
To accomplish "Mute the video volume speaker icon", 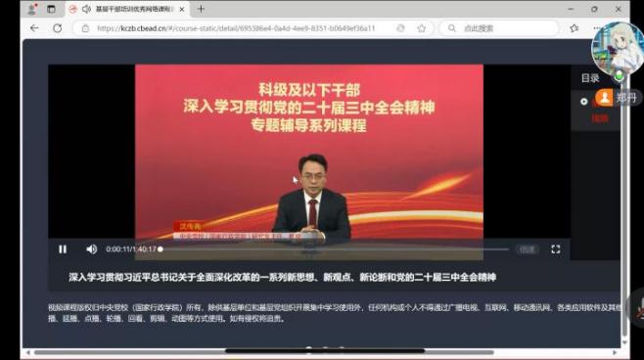I will [x=92, y=249].
